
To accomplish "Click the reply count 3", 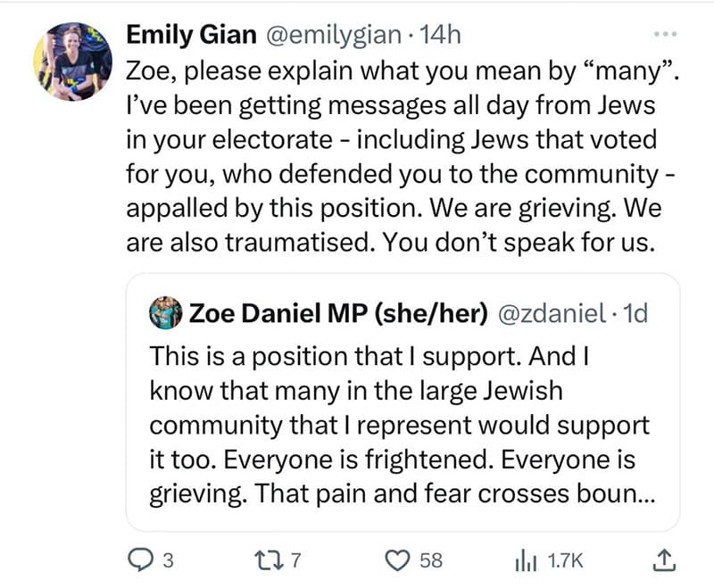I will point(169,560).
